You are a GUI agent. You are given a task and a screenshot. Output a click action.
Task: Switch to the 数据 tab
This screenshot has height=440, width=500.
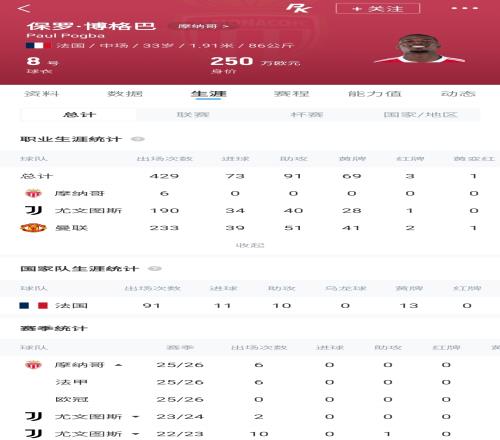point(125,94)
